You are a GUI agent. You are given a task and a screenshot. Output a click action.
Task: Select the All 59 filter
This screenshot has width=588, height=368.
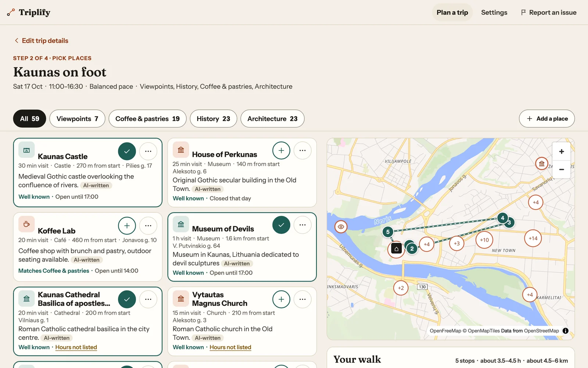pyautogui.click(x=29, y=118)
